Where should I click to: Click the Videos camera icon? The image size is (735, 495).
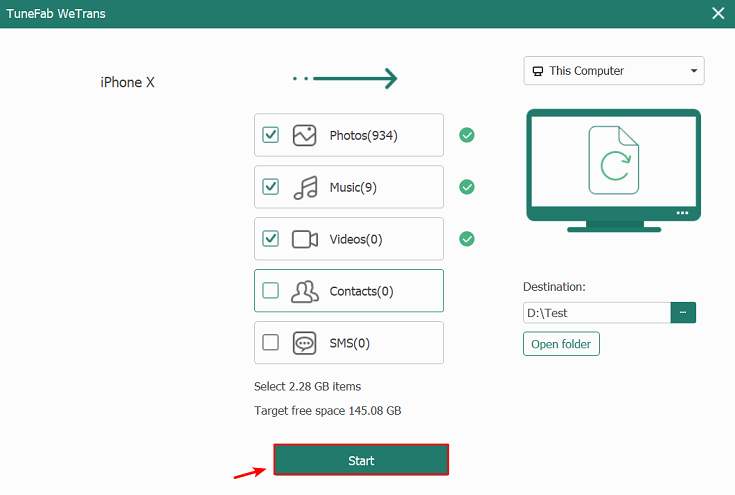(305, 240)
